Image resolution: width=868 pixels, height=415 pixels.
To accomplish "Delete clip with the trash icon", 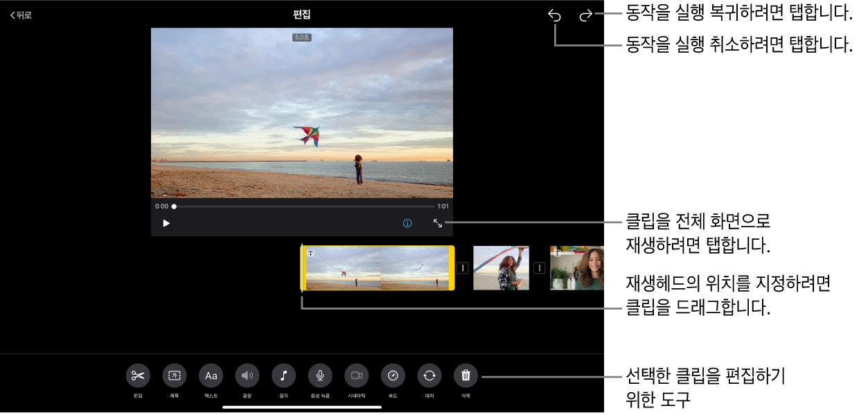I will click(x=466, y=376).
